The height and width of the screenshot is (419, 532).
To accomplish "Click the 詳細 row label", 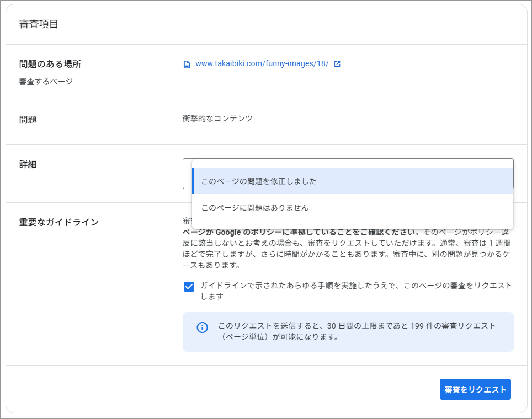I will point(28,164).
